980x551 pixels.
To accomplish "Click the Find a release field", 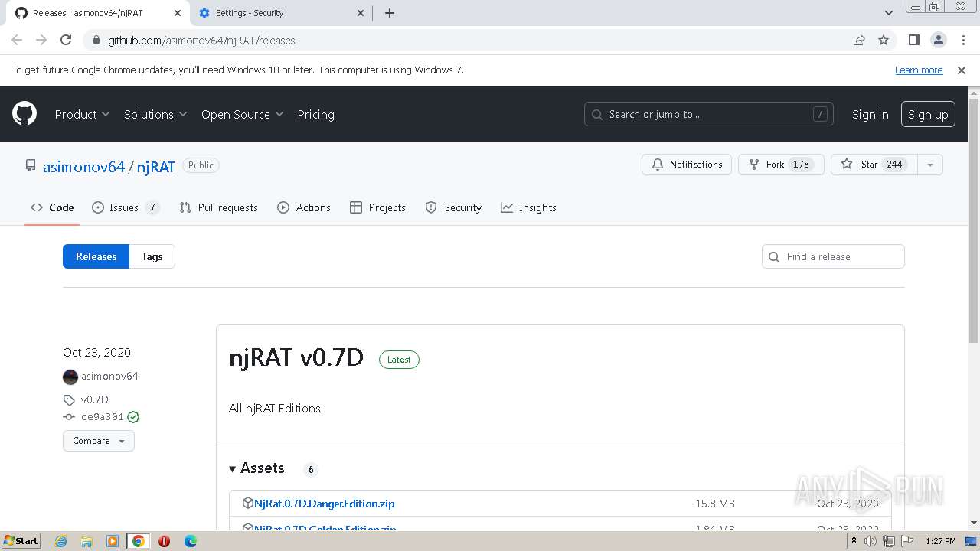I will 833,256.
